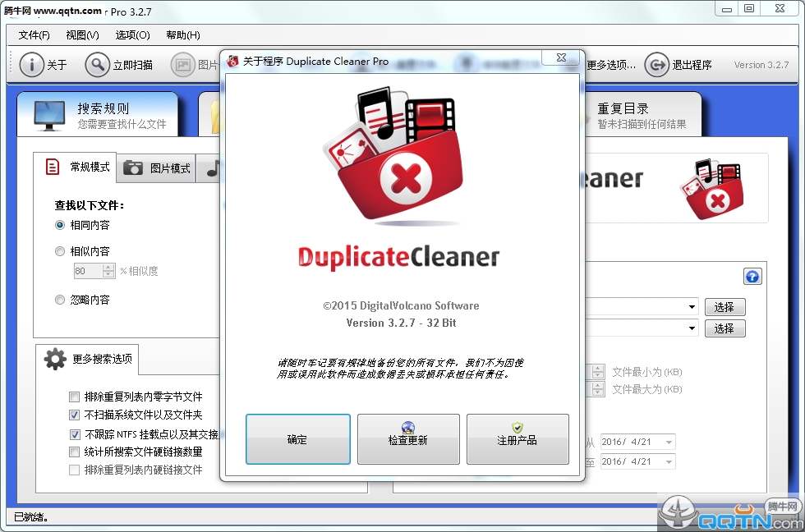Click the music note audio mode icon
Viewport: 805px width, 532px height.
[x=213, y=168]
